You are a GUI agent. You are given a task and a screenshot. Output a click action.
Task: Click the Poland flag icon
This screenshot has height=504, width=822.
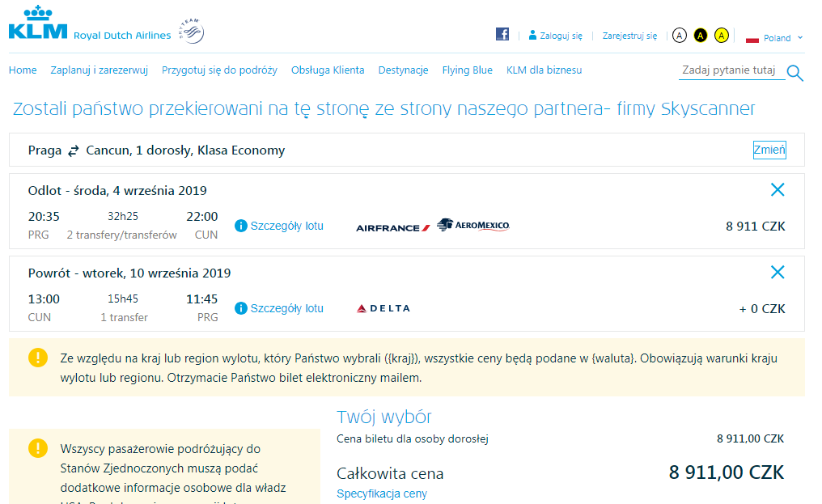coord(752,39)
